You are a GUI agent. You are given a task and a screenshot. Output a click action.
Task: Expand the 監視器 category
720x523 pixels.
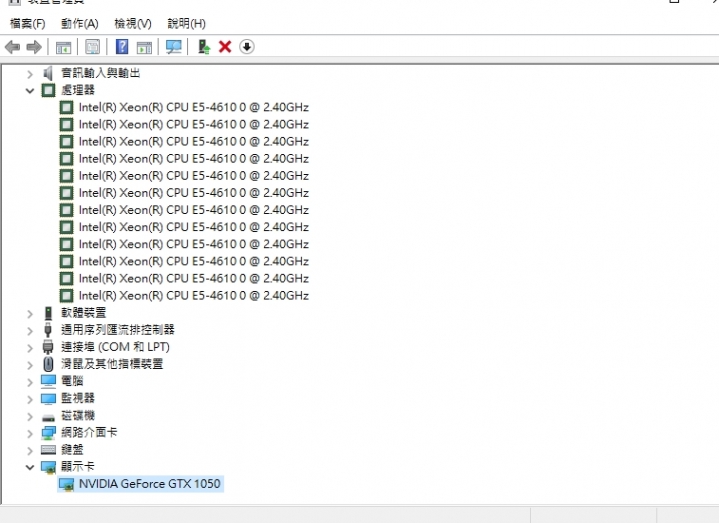(x=30, y=399)
